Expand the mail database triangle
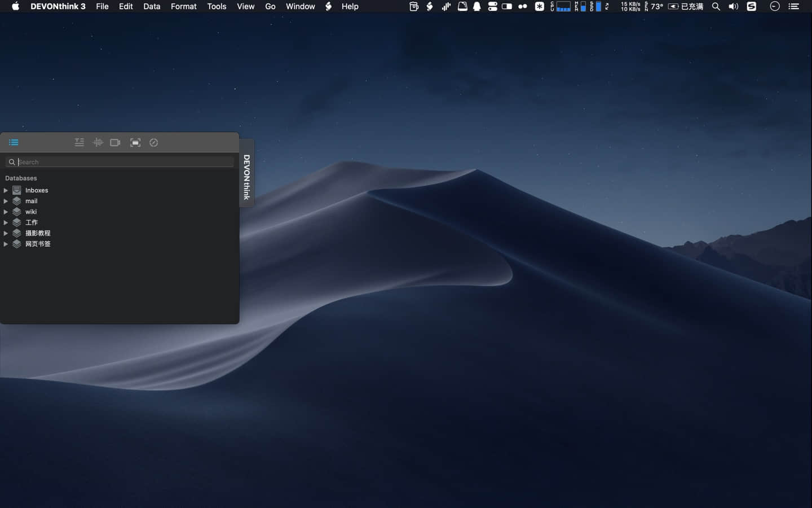The image size is (812, 508). (x=6, y=201)
